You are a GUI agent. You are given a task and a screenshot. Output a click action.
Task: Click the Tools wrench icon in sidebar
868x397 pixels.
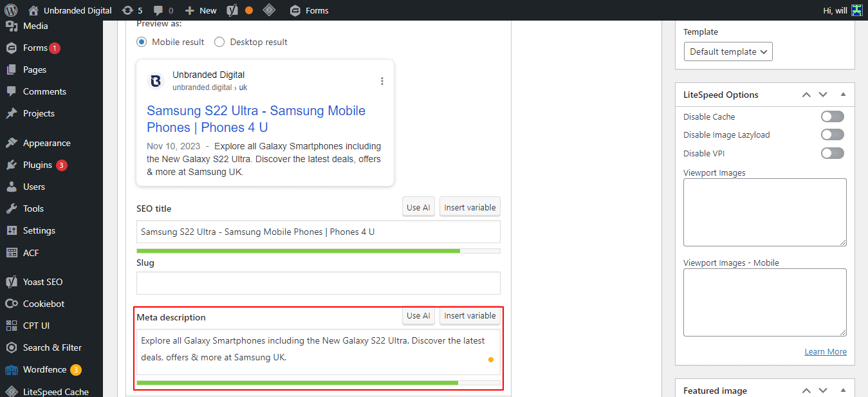(12, 208)
